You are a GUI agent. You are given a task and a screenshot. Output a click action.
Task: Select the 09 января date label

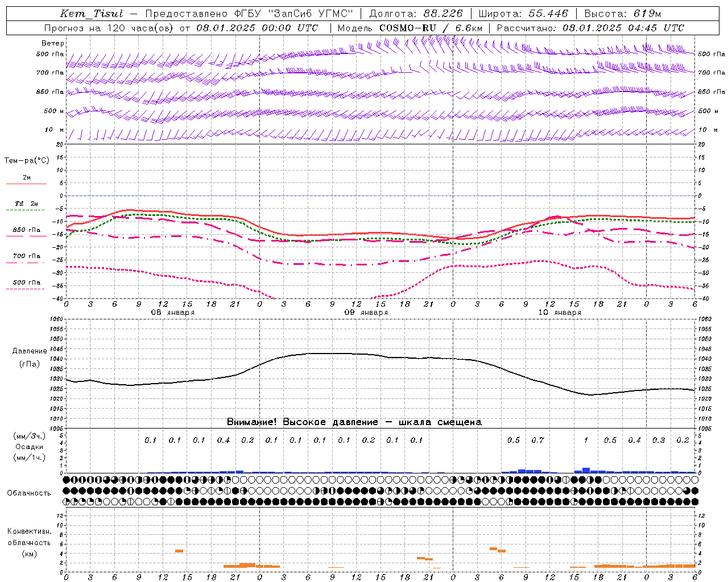(x=366, y=313)
